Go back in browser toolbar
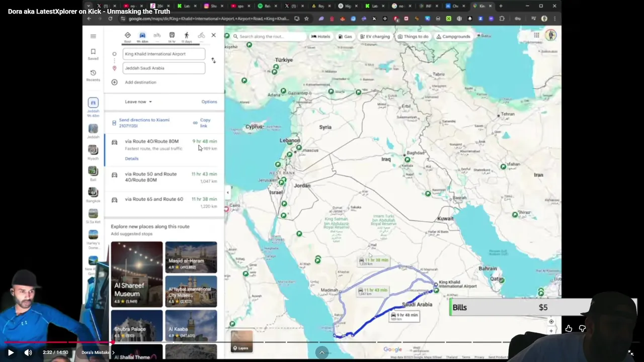The width and height of the screenshot is (644, 362). [89, 19]
